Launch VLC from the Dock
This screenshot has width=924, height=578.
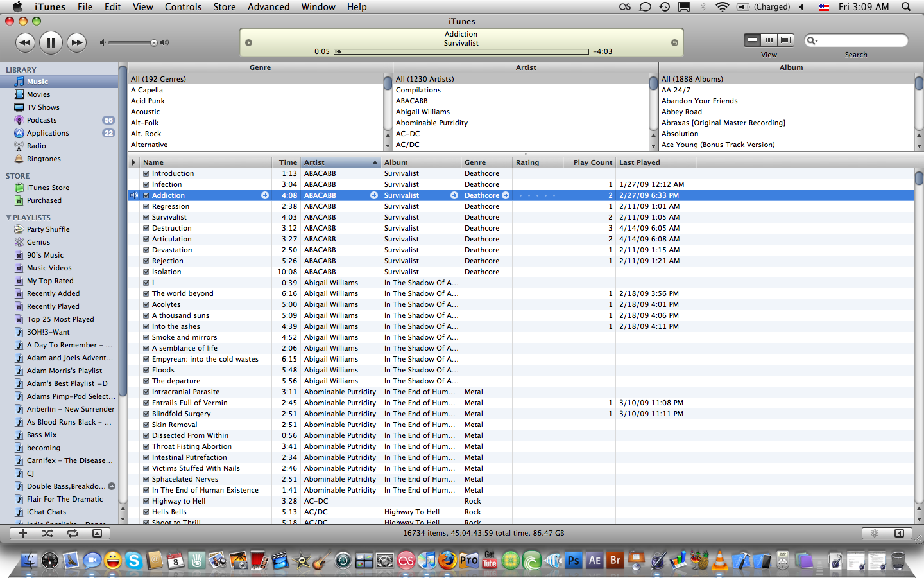(720, 560)
